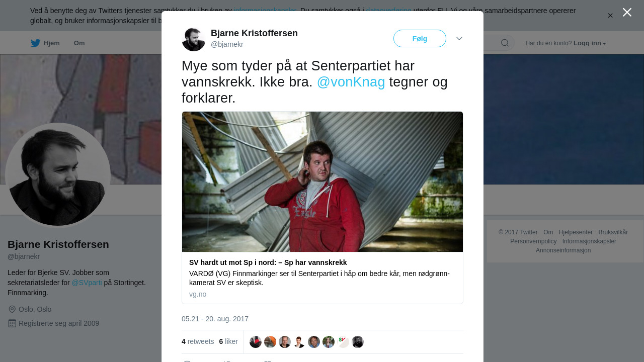Viewport: 644px width, 362px height.
Task: Open Hjelpesenter footer link
Action: [x=576, y=232]
